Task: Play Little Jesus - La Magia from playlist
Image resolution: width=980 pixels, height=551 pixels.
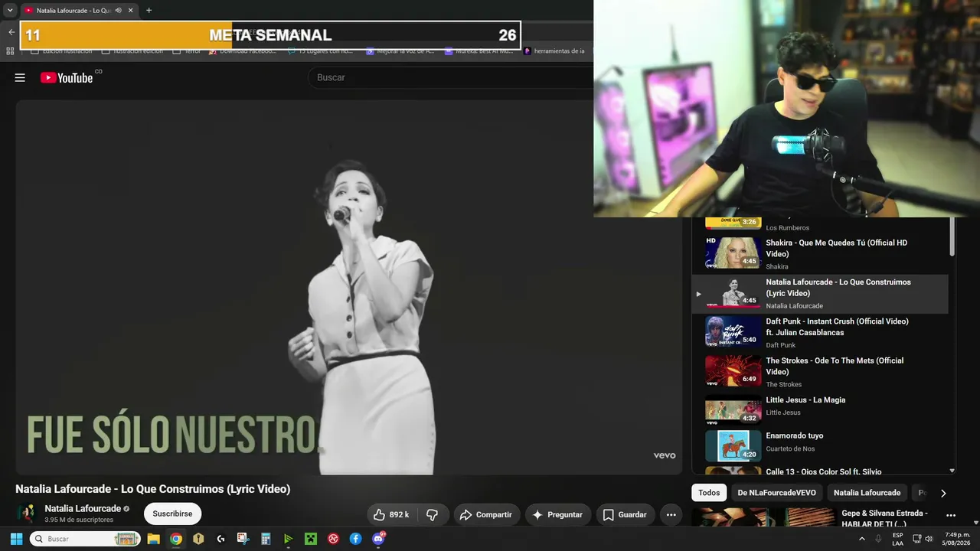Action: pyautogui.click(x=820, y=411)
